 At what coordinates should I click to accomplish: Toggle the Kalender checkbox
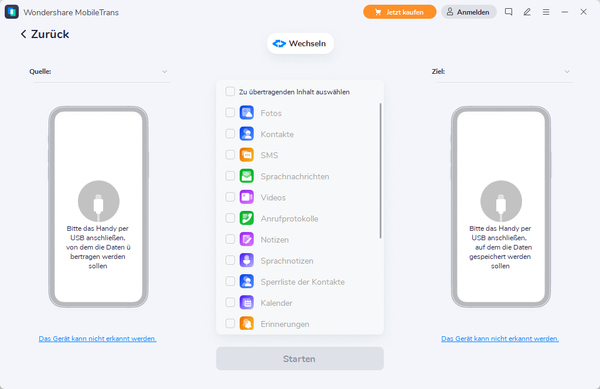point(230,302)
